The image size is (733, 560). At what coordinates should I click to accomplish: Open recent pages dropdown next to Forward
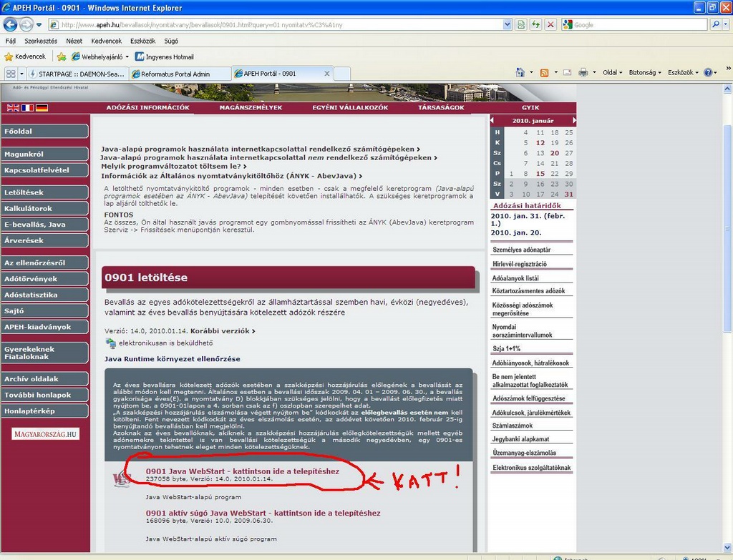pyautogui.click(x=39, y=25)
